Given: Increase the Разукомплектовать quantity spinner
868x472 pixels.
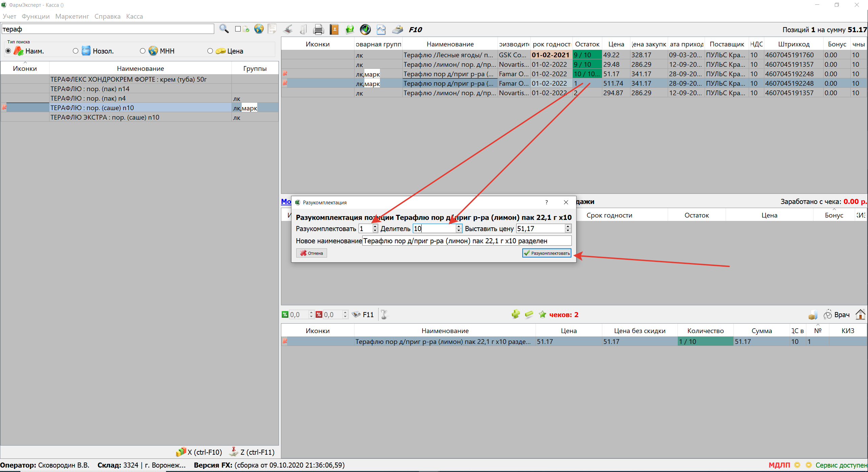Looking at the screenshot, I should pyautogui.click(x=375, y=226).
